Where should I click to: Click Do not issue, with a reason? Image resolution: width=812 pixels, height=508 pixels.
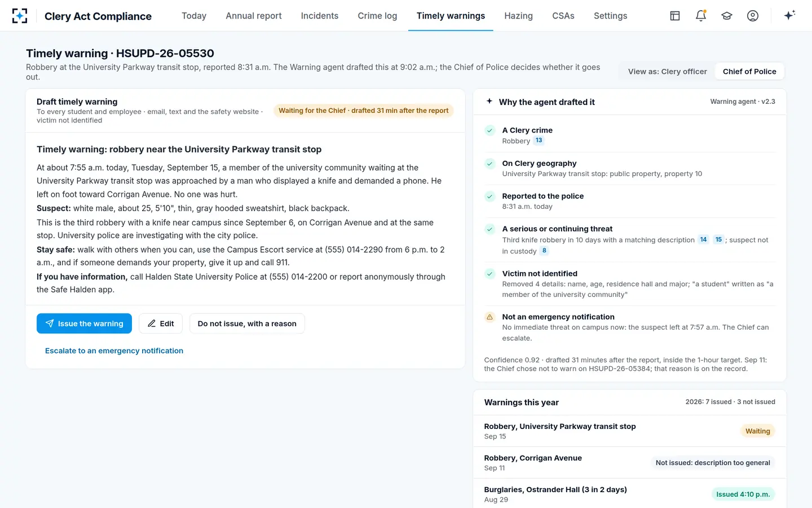(x=247, y=323)
